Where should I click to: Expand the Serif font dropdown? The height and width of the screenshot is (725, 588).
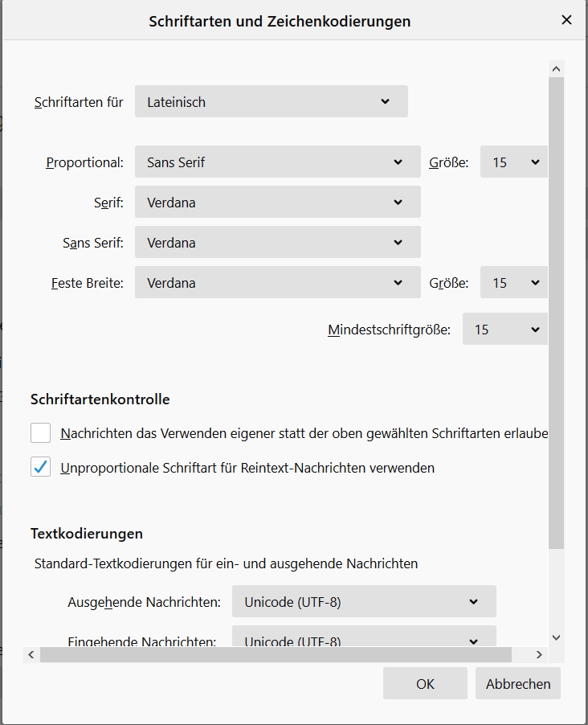(277, 203)
